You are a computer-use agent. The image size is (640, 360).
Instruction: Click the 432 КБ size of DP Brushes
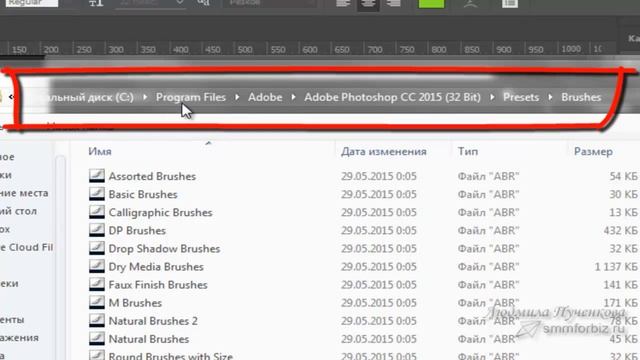[620, 231]
